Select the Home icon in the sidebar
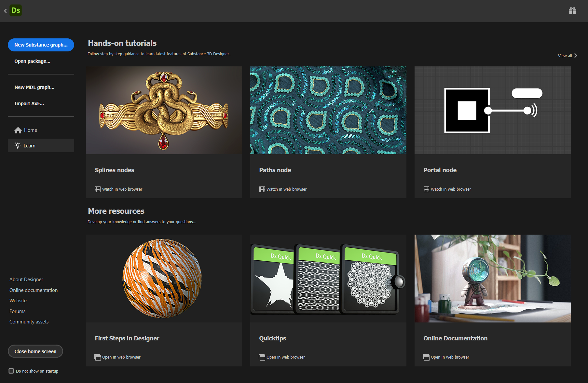Image resolution: width=588 pixels, height=383 pixels. [x=18, y=130]
